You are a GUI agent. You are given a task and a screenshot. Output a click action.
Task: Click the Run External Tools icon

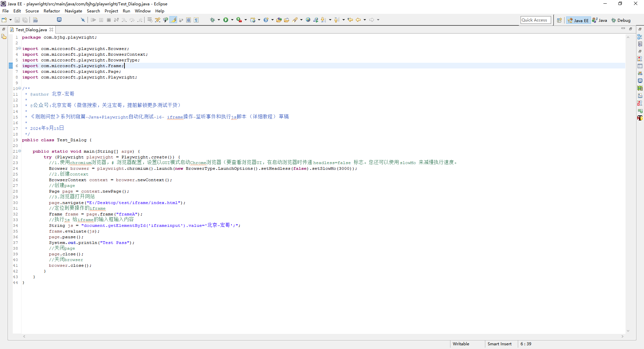[x=239, y=20]
